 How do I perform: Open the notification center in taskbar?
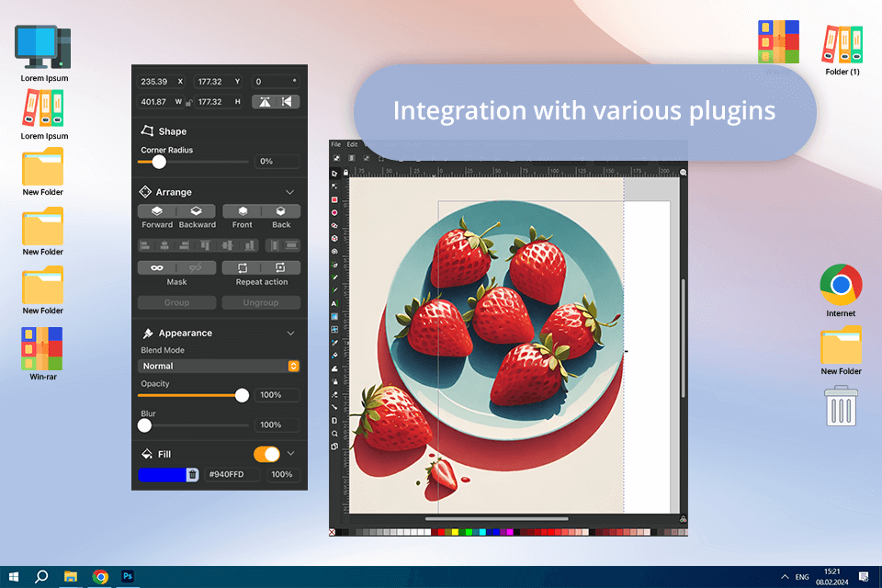coord(864,577)
